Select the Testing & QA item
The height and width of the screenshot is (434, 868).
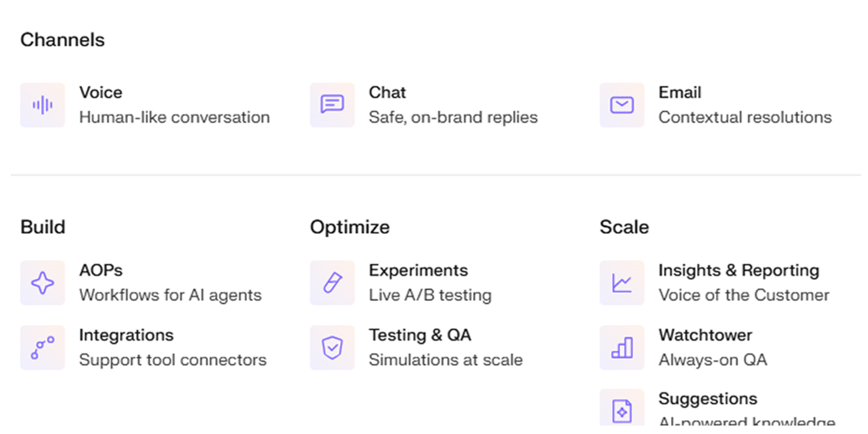[x=420, y=335]
